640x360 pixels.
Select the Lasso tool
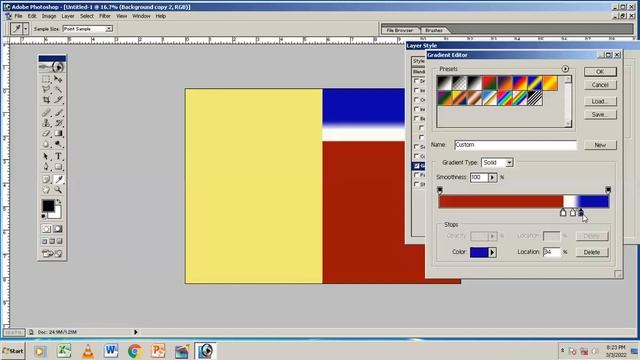point(46,89)
